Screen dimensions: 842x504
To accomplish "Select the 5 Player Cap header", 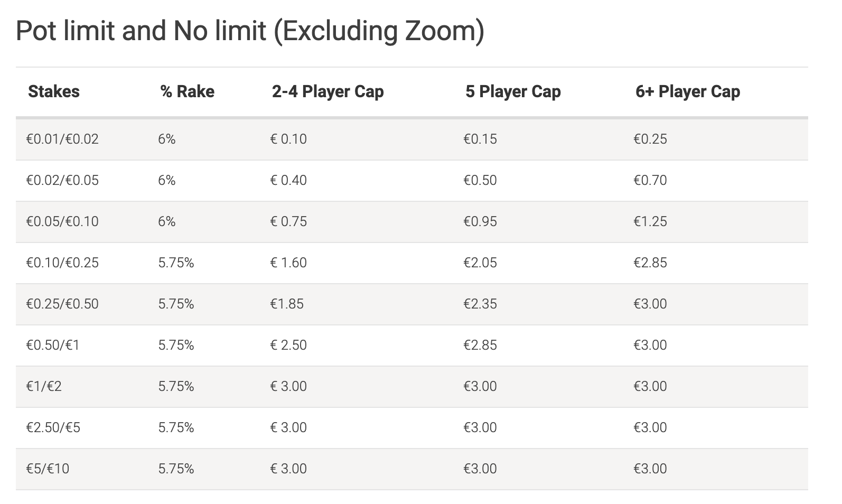I will coord(513,91).
